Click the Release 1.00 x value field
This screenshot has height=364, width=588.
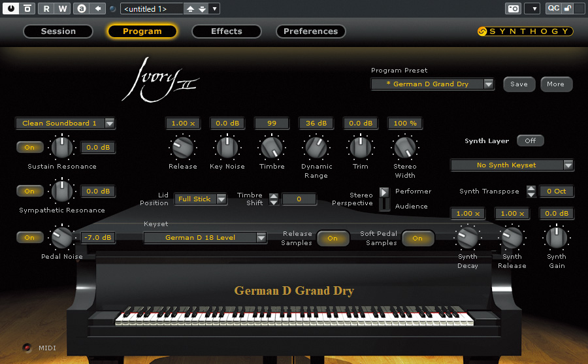[183, 123]
